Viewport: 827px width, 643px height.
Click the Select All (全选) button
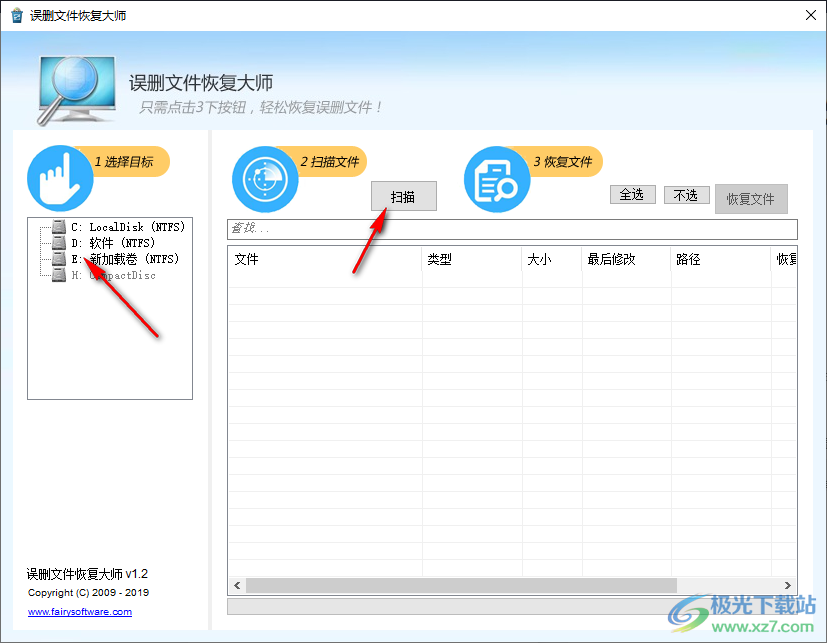[632, 195]
